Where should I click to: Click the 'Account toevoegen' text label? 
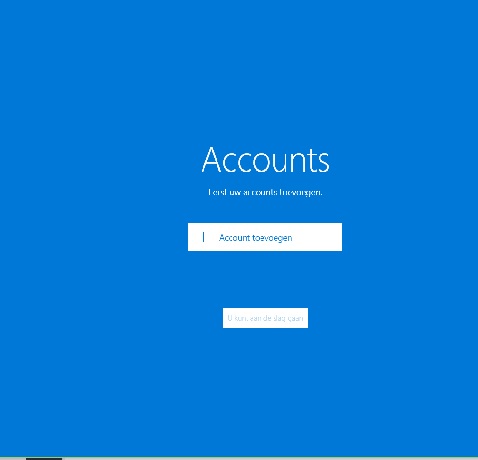point(256,238)
